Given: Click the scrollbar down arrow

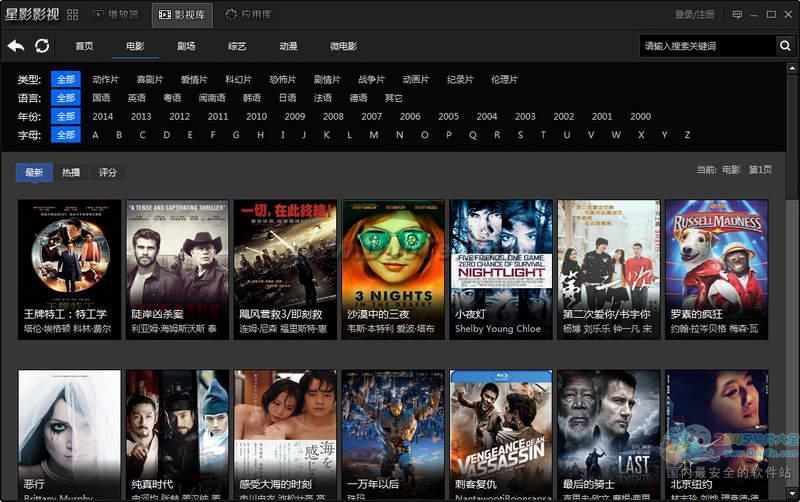Looking at the screenshot, I should coord(792,493).
